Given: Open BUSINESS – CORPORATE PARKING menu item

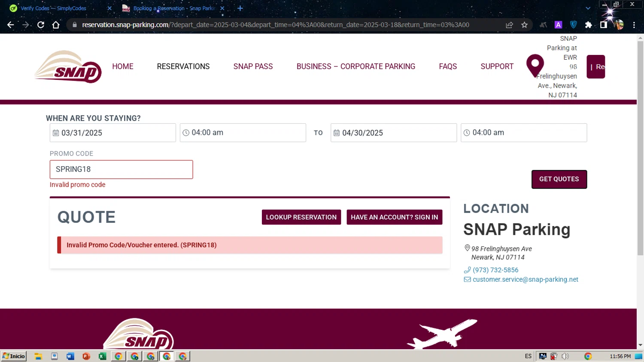Looking at the screenshot, I should (x=356, y=67).
